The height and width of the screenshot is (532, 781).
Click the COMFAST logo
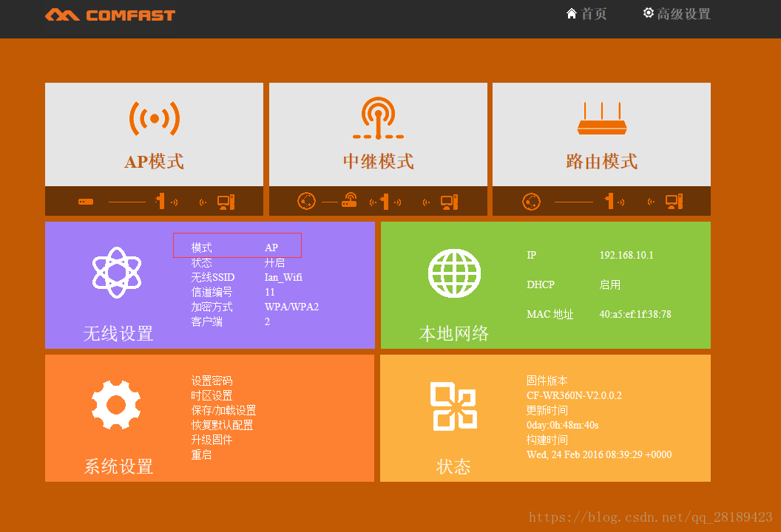point(110,15)
